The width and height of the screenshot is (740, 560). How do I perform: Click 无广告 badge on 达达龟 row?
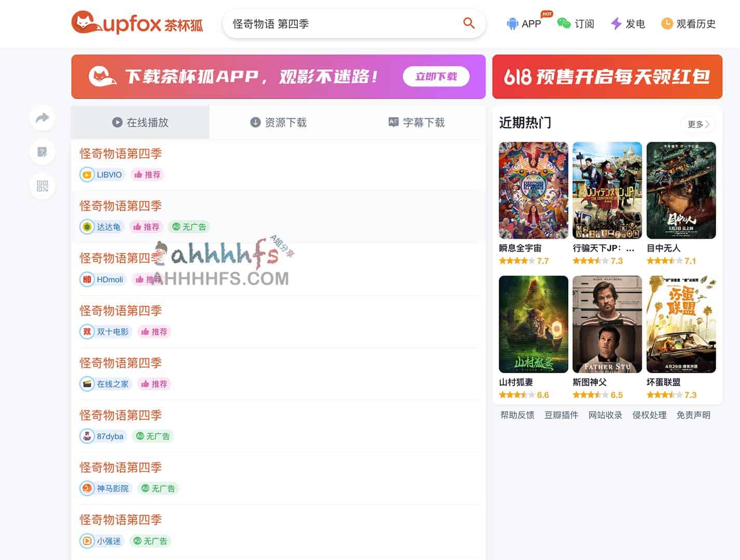(x=189, y=227)
